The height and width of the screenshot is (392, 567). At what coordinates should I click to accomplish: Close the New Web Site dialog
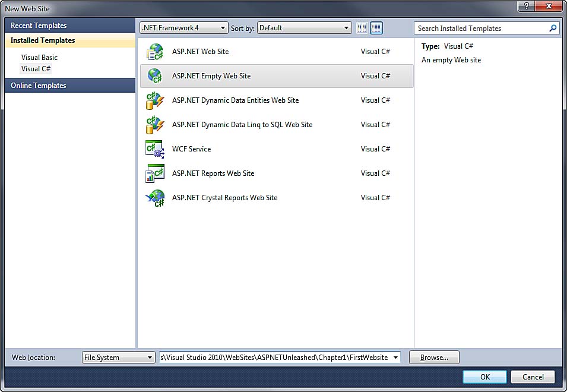point(549,6)
